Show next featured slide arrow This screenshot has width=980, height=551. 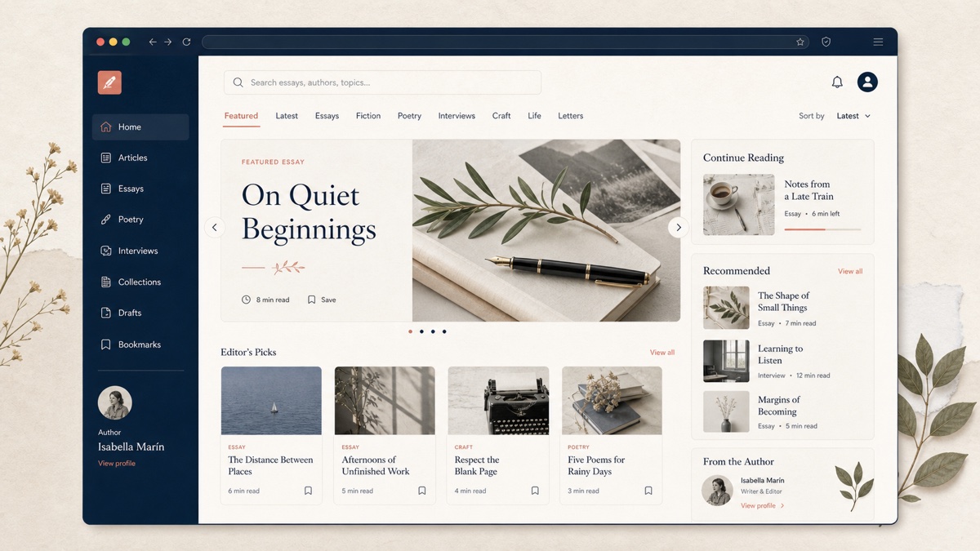pos(678,228)
